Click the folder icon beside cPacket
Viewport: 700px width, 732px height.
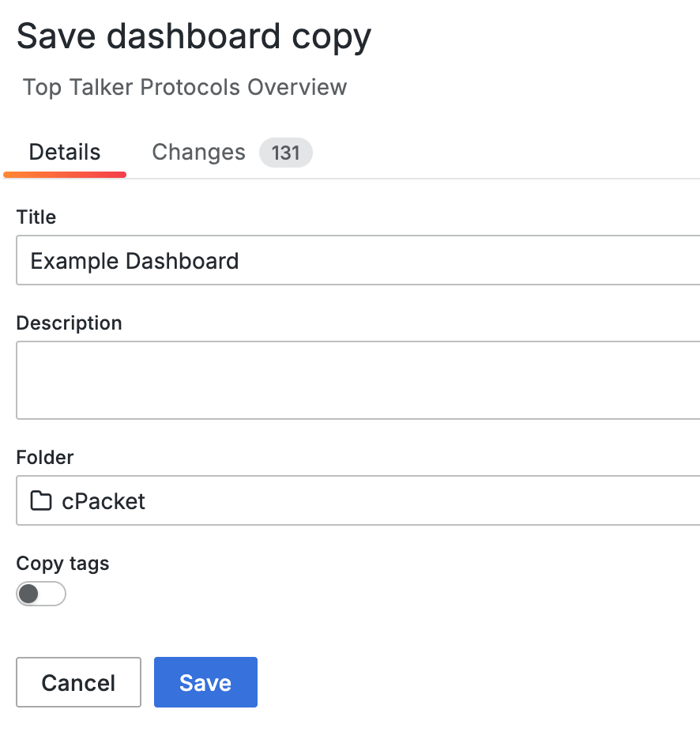(41, 500)
